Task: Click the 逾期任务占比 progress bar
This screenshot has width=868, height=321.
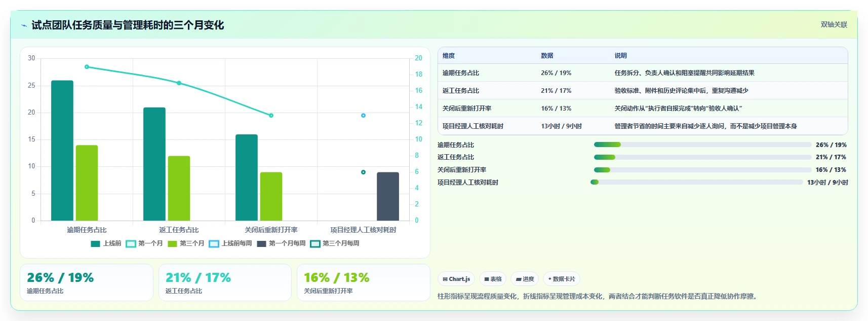Action: (702, 145)
